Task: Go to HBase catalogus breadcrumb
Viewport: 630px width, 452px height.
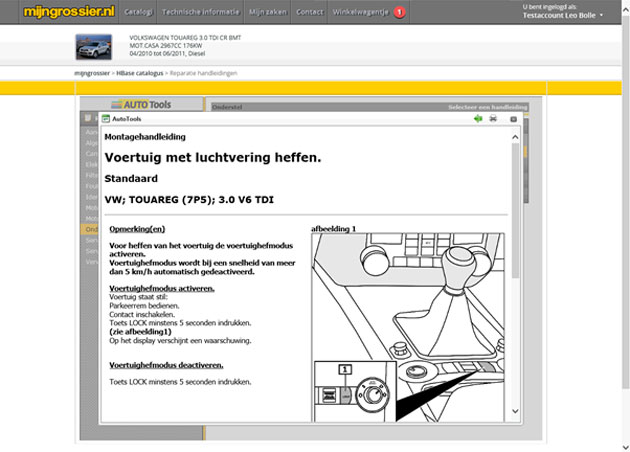Action: pos(139,73)
